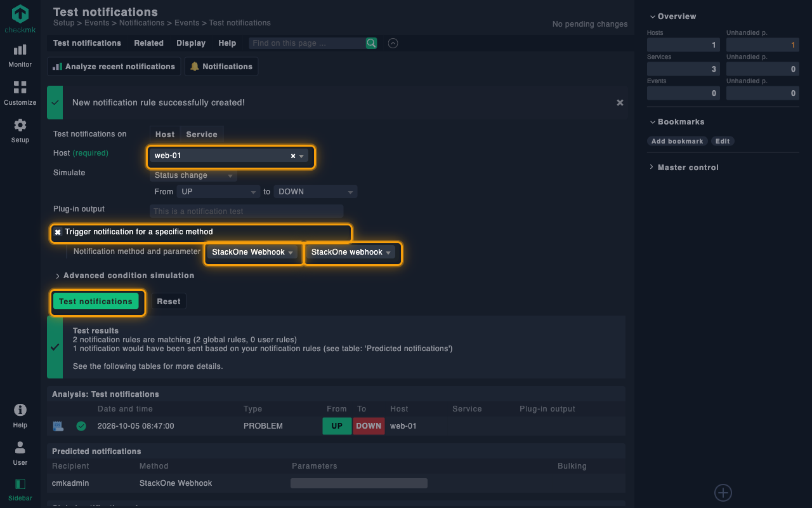
Task: Open the Test notifications menu
Action: [87, 43]
